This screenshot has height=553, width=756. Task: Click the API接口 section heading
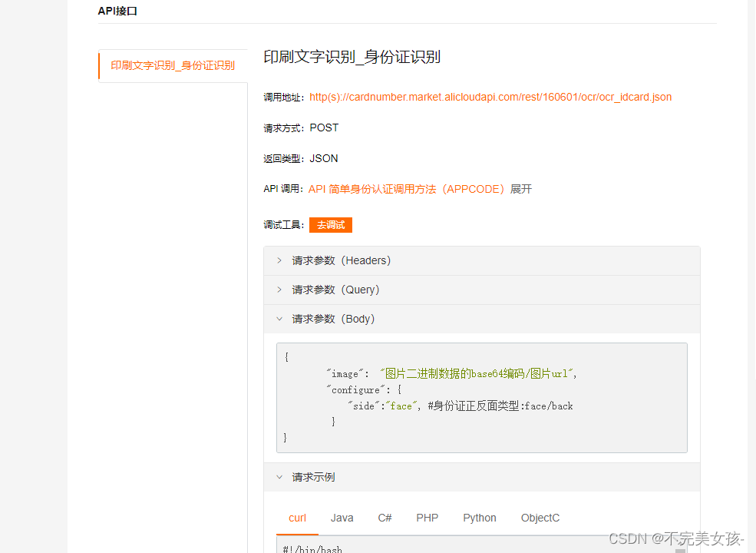tap(117, 11)
